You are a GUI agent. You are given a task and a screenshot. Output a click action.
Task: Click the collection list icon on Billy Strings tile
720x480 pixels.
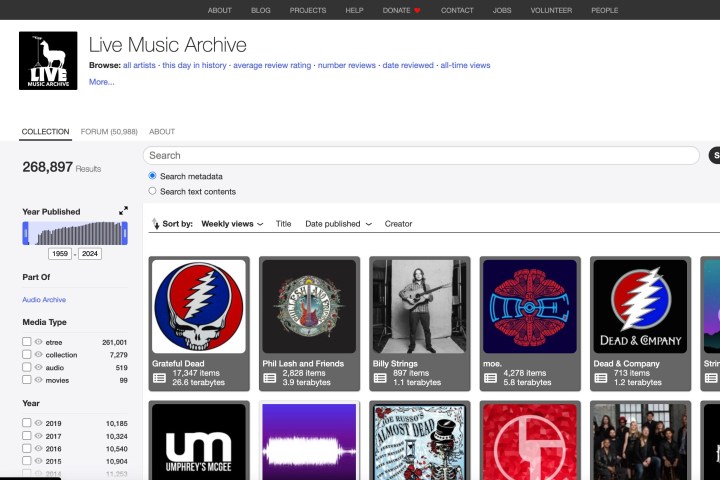pyautogui.click(x=380, y=378)
